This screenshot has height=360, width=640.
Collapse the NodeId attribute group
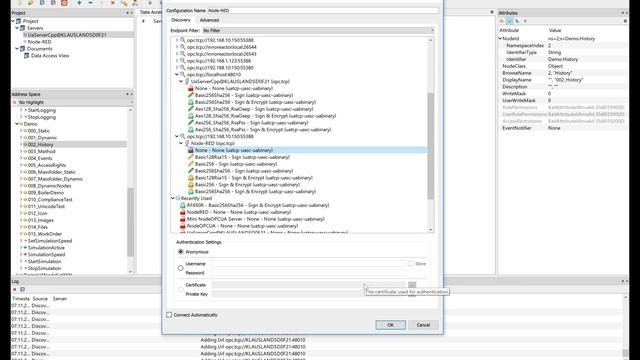pos(500,39)
